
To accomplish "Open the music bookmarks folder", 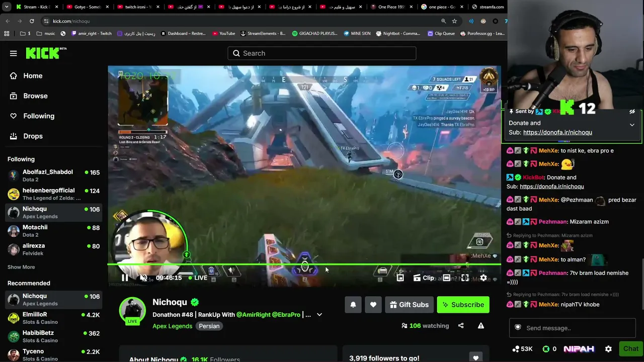I will point(46,34).
